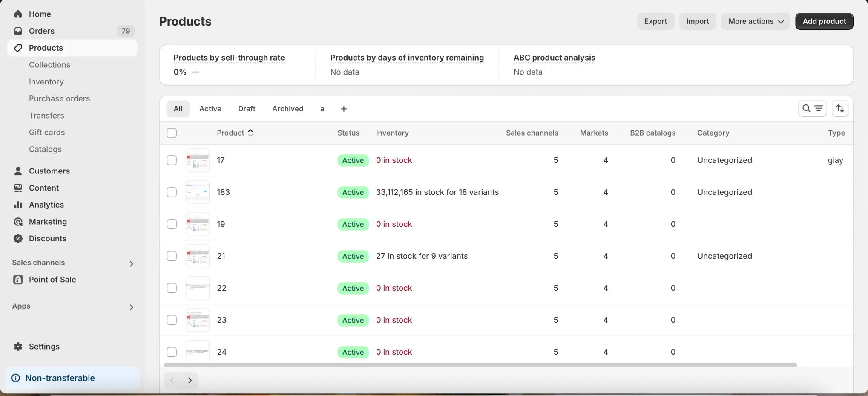Open the More actions dropdown
Viewport: 868px width, 396px height.
[x=756, y=21]
